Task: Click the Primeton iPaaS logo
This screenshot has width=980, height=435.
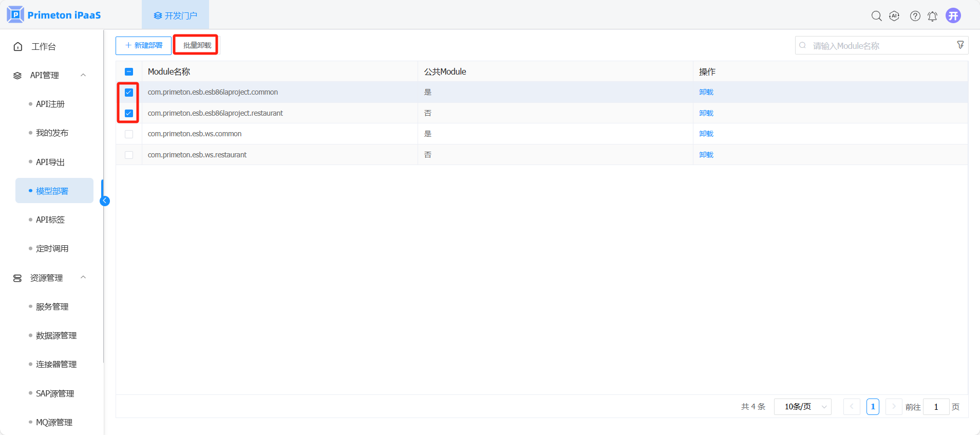Action: (54, 15)
